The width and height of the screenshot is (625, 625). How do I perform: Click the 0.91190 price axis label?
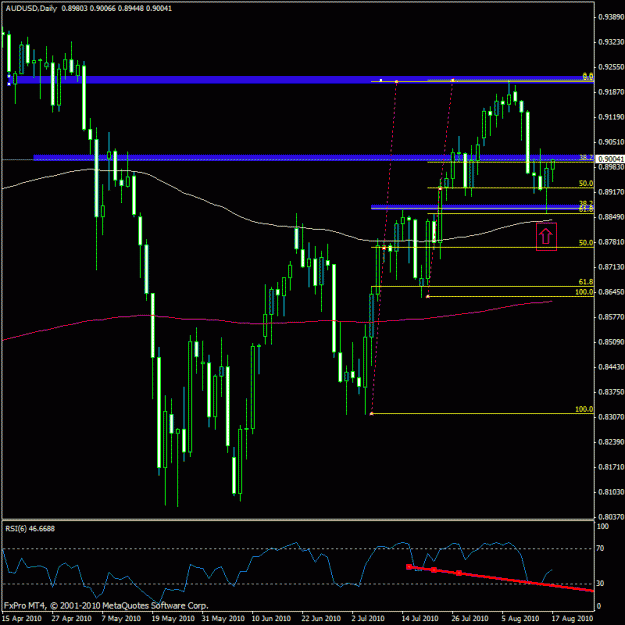[x=611, y=117]
